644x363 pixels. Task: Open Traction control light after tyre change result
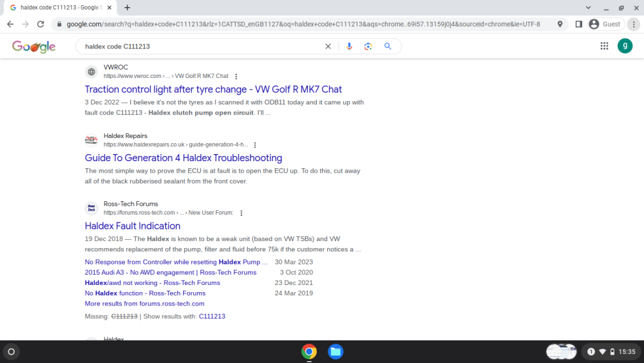(x=213, y=89)
